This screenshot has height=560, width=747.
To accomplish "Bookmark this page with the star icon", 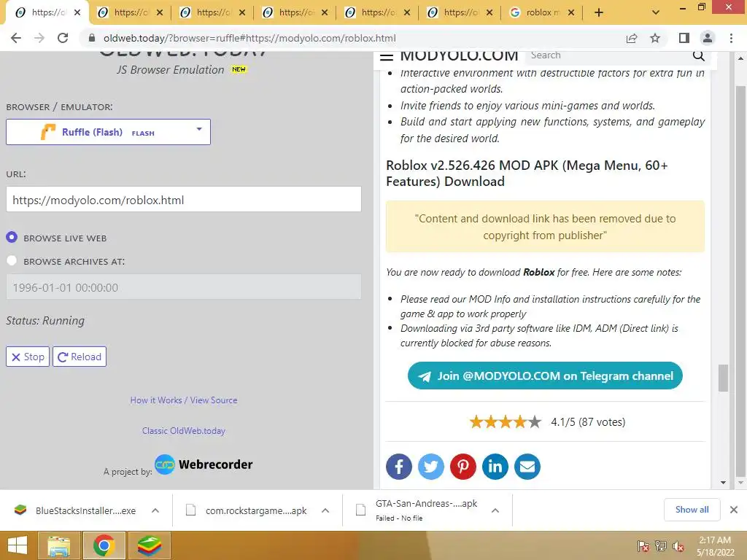I will (x=655, y=38).
